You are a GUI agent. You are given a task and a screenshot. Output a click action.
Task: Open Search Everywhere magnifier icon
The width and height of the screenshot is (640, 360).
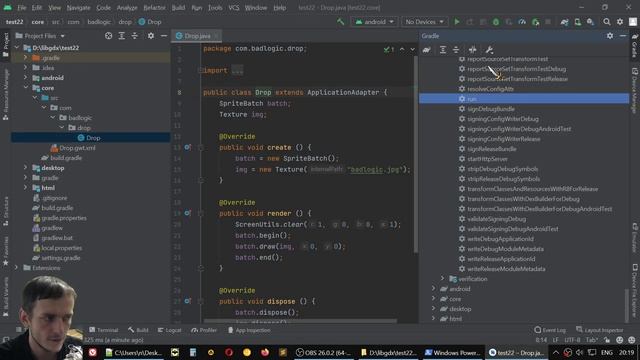coord(607,22)
